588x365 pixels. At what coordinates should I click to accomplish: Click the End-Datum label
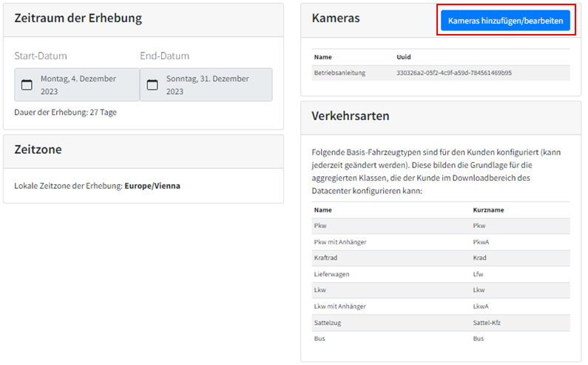(x=165, y=56)
